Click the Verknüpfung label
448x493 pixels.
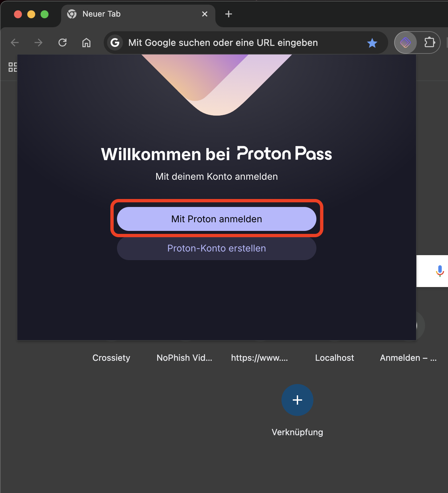point(297,432)
